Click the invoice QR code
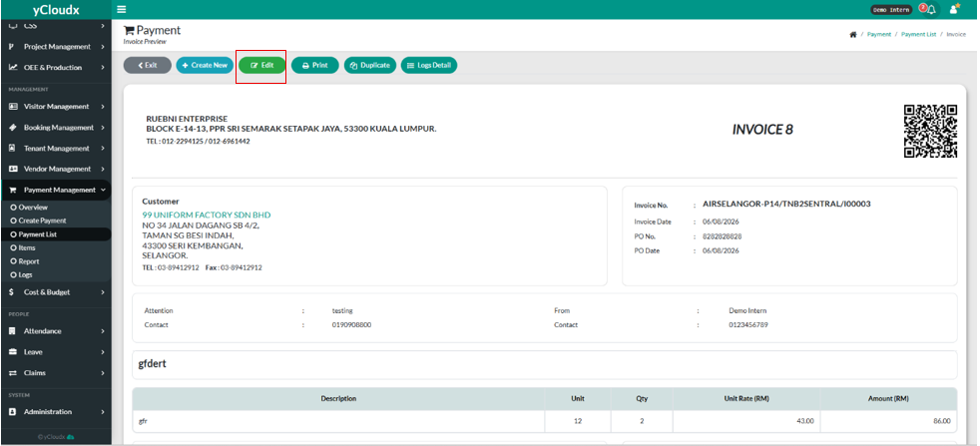Screen dimensions: 980x446 931,131
